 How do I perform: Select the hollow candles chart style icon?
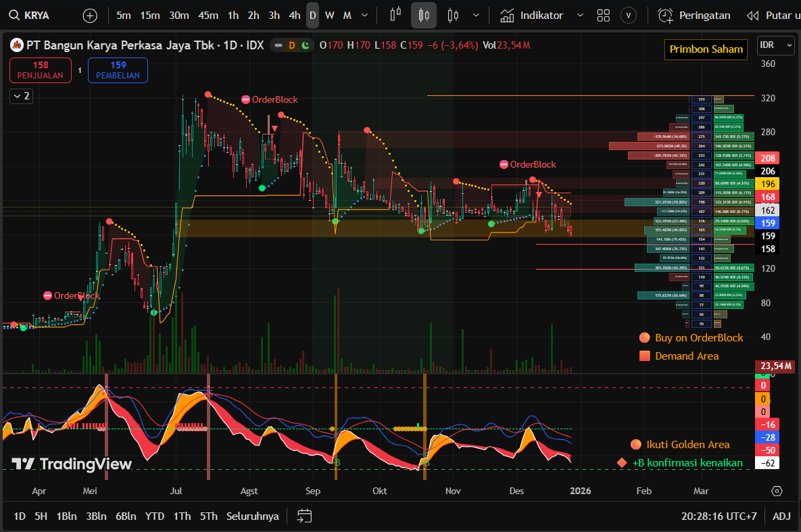pos(453,16)
